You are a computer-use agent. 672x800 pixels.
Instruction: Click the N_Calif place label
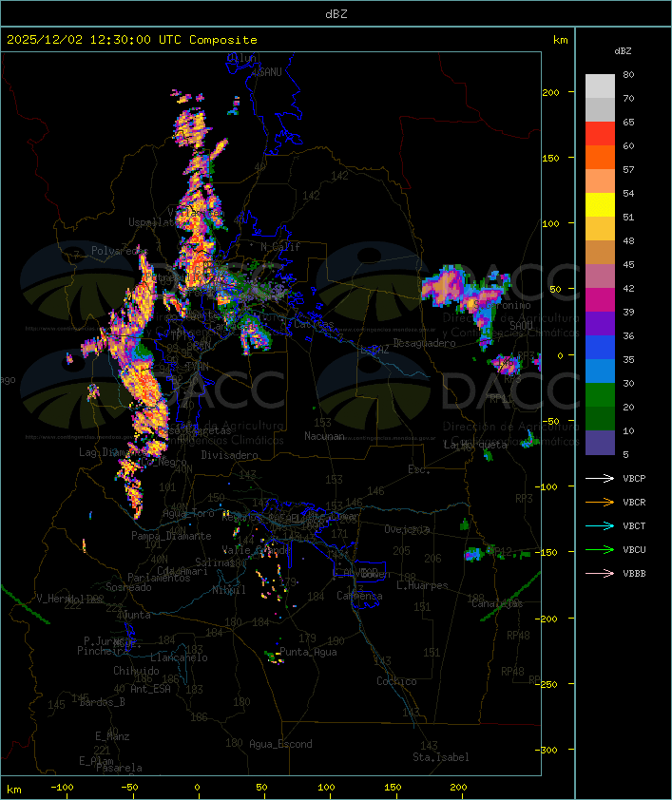point(280,246)
